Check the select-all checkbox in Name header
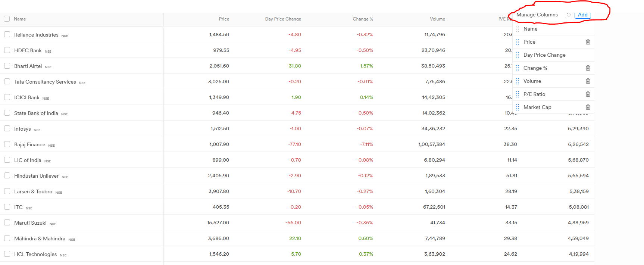Viewport: 644px width, 265px height. [7, 19]
